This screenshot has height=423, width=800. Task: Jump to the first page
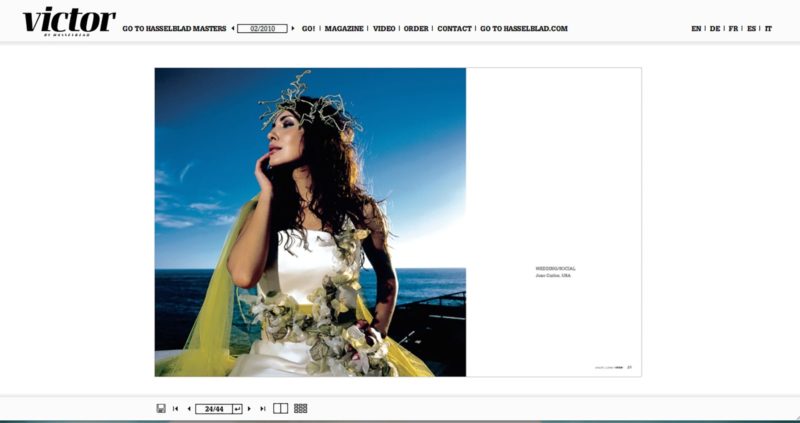coord(176,408)
